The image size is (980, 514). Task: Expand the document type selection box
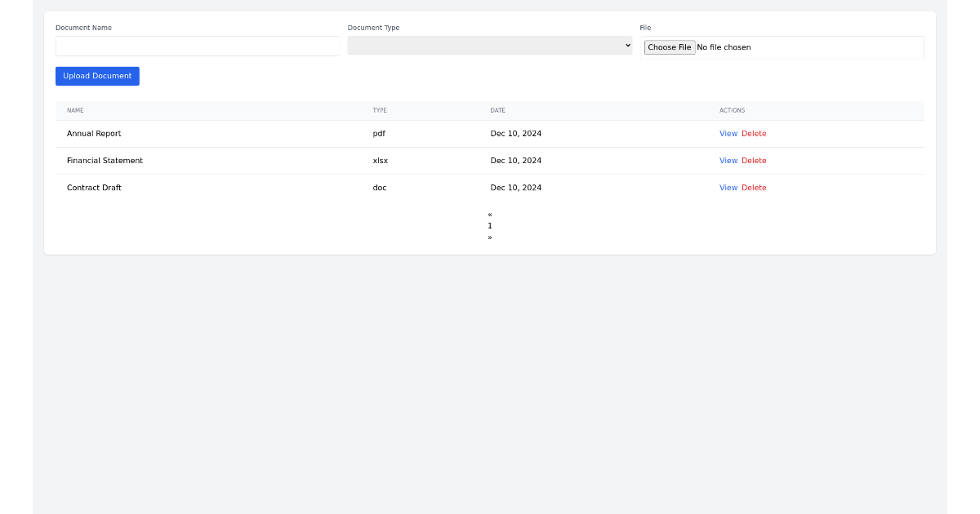[x=490, y=45]
